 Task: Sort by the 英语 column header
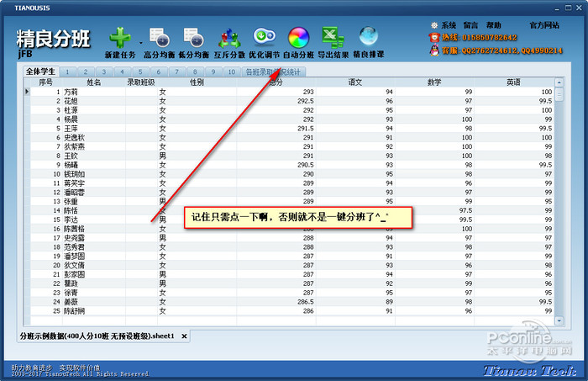click(x=514, y=82)
